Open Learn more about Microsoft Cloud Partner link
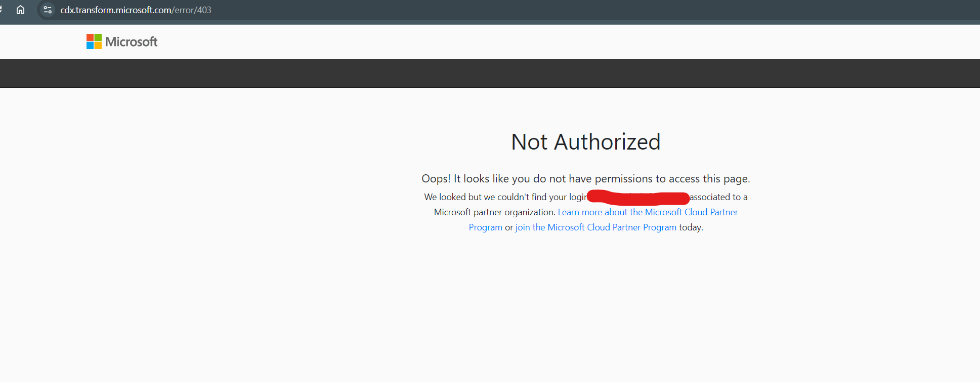The height and width of the screenshot is (382, 980). point(604,220)
